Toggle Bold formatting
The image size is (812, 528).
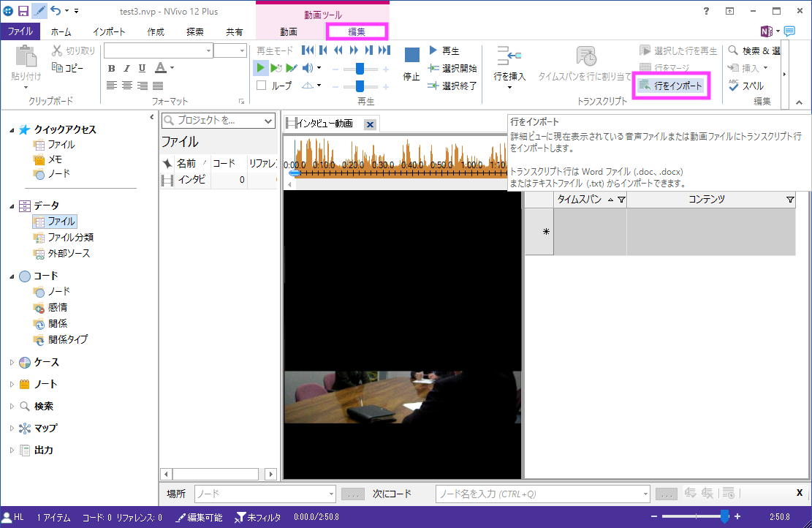[x=111, y=68]
